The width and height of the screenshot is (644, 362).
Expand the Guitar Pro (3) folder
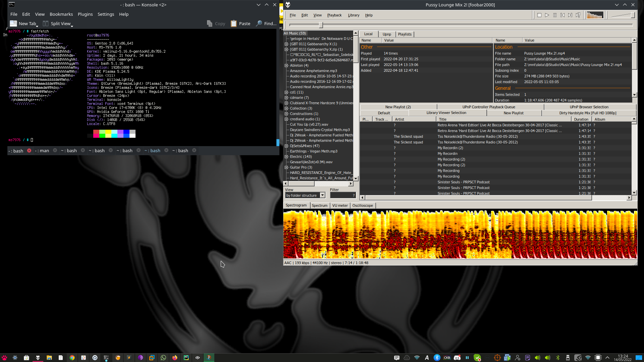coord(286,167)
